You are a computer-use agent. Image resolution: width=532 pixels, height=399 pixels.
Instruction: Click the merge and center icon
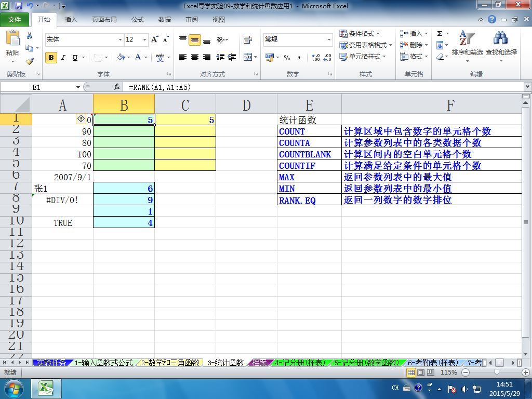(248, 57)
